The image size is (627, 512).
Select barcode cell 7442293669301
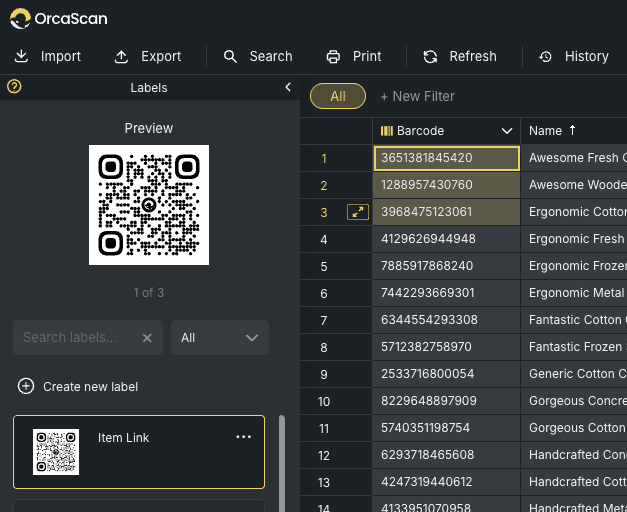click(446, 293)
